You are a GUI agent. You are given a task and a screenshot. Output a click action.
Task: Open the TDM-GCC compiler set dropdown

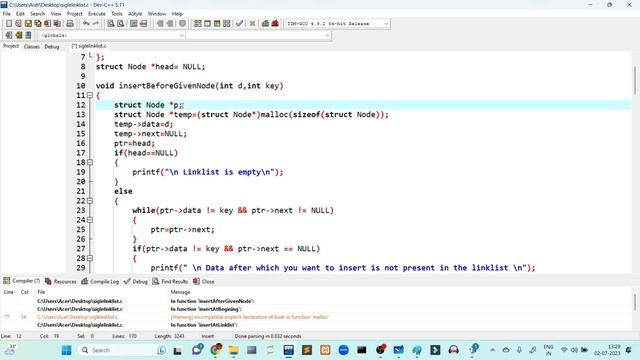point(337,24)
